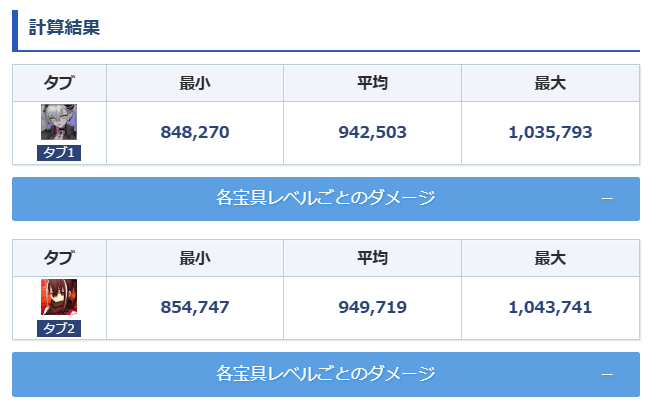The image size is (650, 403).
Task: Collapse the second 各宝具レベルごとのダメージ bar
Action: [x=326, y=374]
